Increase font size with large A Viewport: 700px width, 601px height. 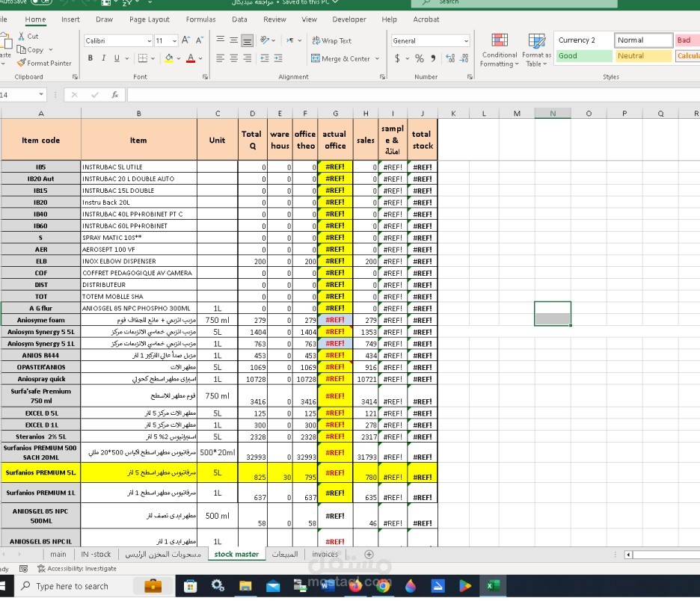click(x=185, y=40)
